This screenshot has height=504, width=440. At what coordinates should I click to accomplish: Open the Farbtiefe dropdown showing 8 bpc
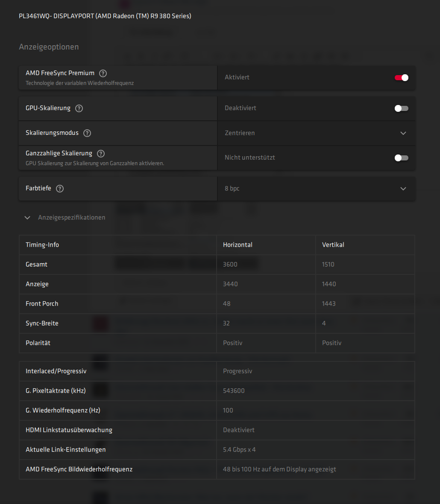pos(316,189)
